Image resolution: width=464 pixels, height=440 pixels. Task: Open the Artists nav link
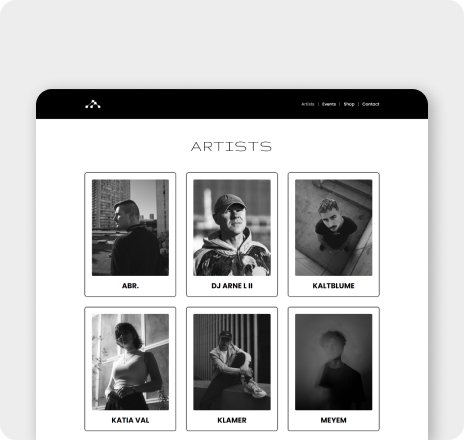(308, 104)
